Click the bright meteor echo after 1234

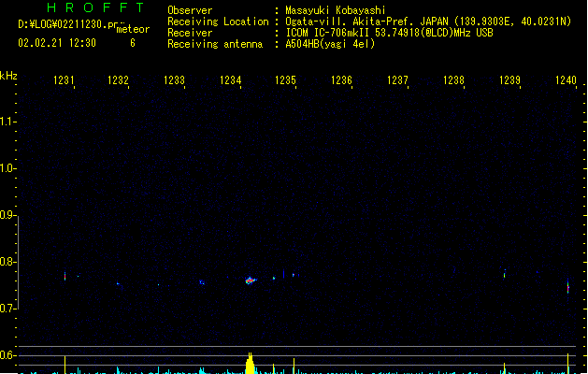251,280
